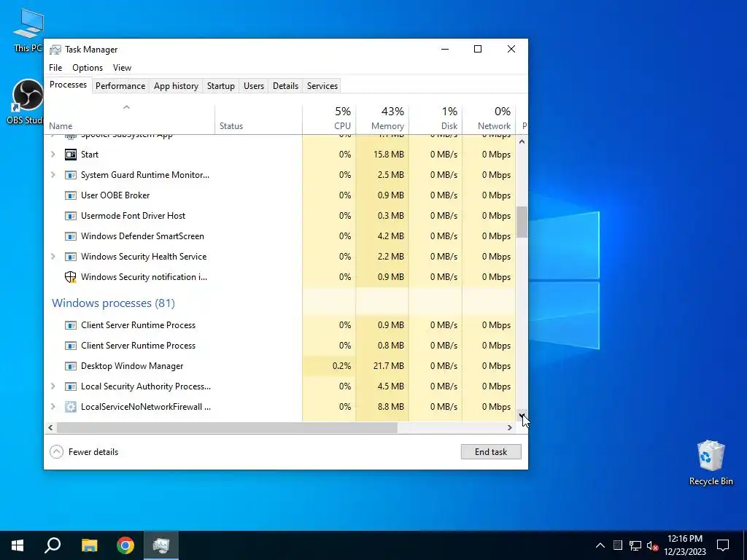Open the View menu
Image resolution: width=747 pixels, height=560 pixels.
coord(122,68)
